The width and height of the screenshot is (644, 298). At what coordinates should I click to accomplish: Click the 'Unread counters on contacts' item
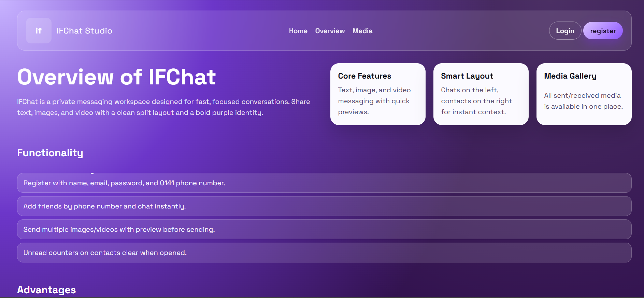point(105,253)
